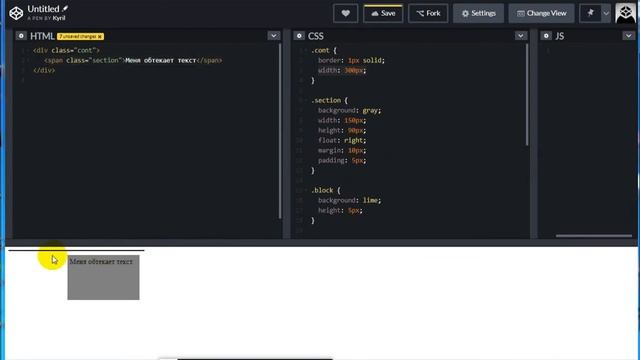This screenshot has height=360, width=640.
Task: Click author link Kyril
Action: pos(59,18)
